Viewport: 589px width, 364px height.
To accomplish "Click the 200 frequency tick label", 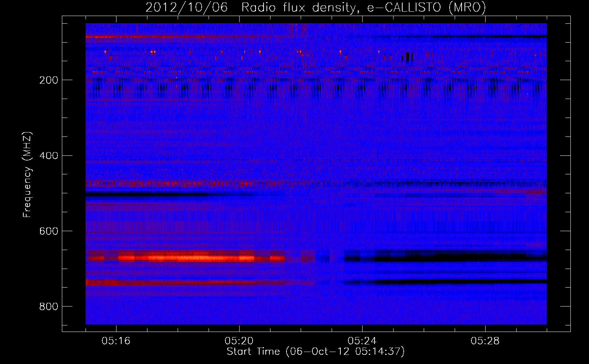I will 49,80.
